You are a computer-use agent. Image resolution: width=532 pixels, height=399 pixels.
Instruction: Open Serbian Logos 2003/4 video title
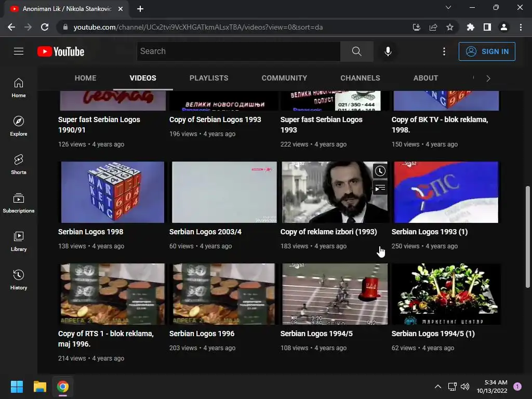[205, 232]
